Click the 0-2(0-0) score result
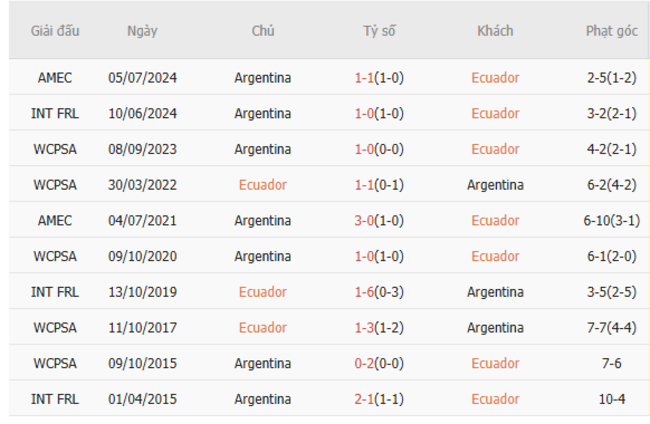The height and width of the screenshot is (424, 650). click(379, 364)
